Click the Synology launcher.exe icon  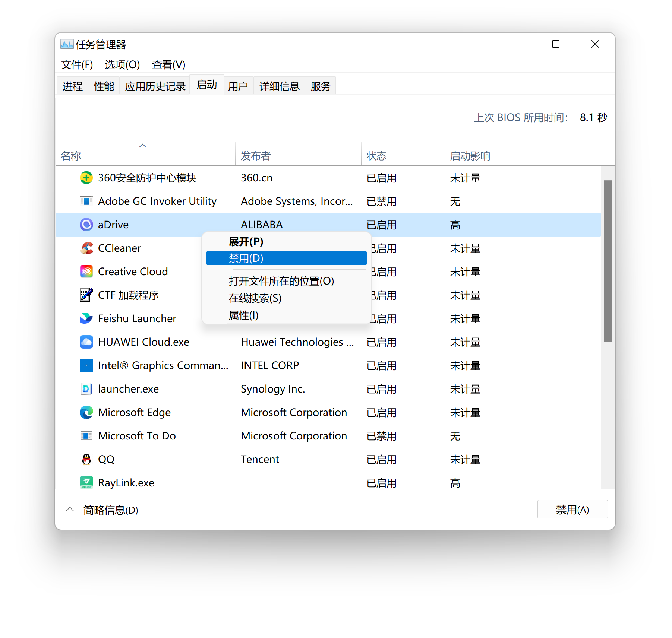pyautogui.click(x=86, y=389)
